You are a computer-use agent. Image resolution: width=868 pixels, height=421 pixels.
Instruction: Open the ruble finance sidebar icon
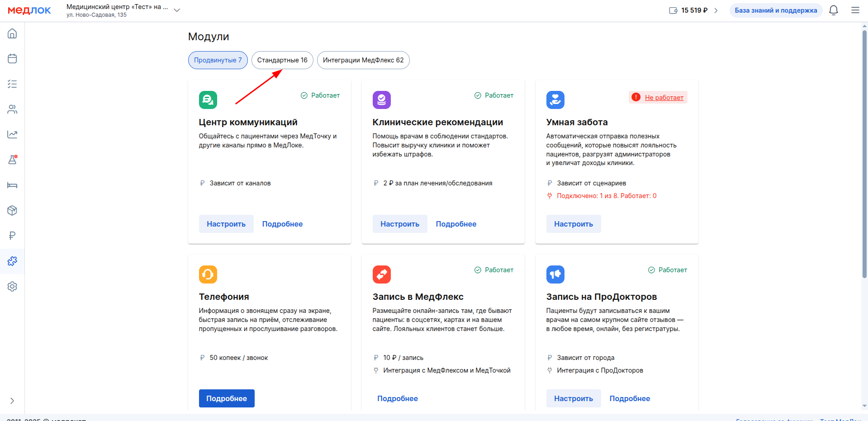pos(12,236)
